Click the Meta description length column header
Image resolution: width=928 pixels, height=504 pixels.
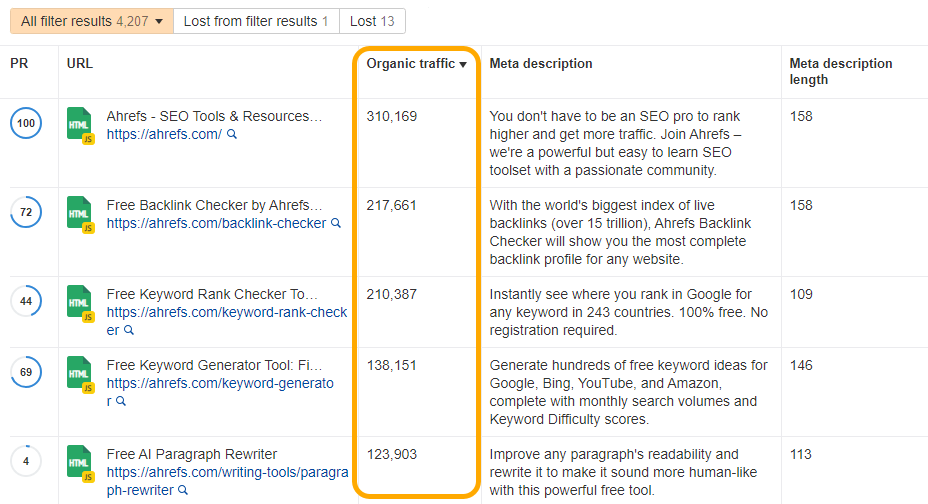[x=841, y=71]
